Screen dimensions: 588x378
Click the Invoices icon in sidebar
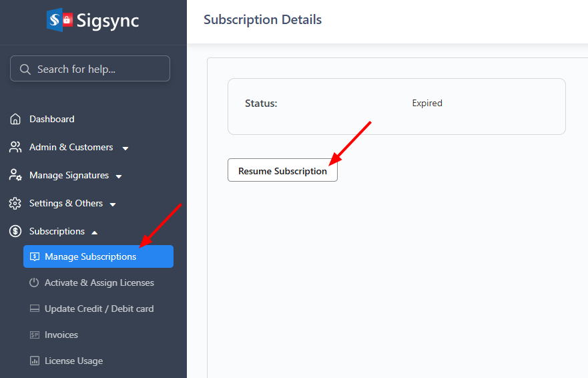point(35,335)
